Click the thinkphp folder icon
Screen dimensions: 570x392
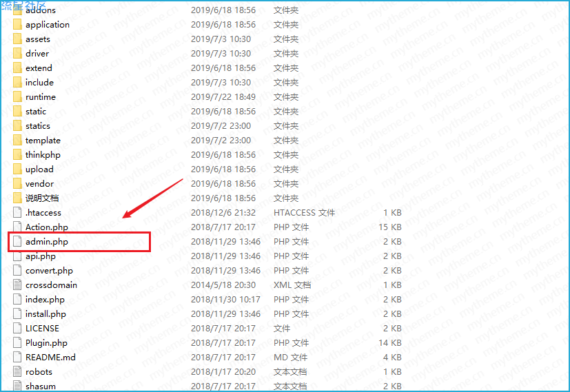coord(17,155)
